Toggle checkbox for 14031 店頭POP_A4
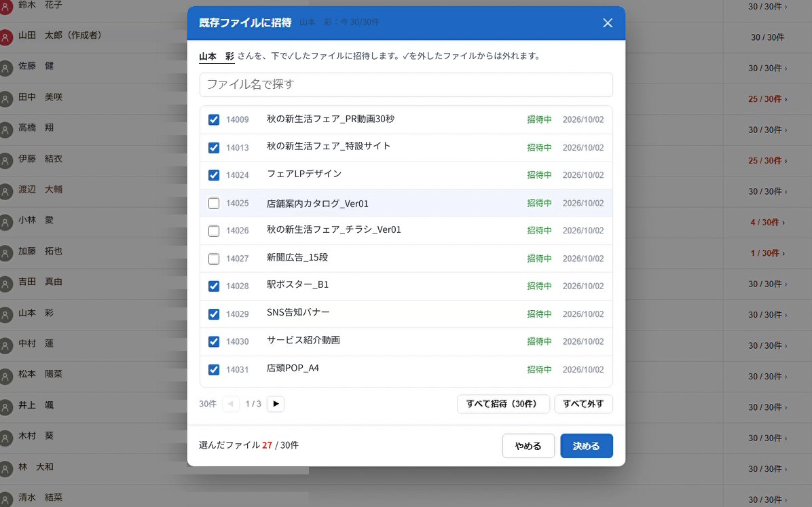Image resolution: width=812 pixels, height=507 pixels. [x=214, y=369]
